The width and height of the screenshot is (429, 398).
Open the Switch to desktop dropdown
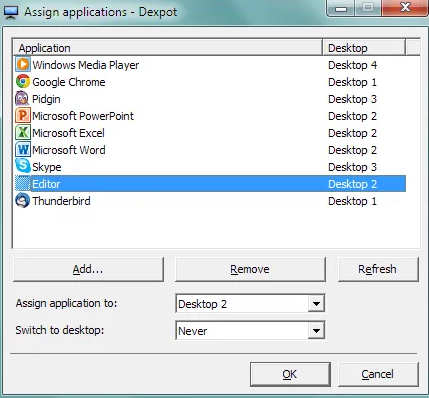click(316, 330)
